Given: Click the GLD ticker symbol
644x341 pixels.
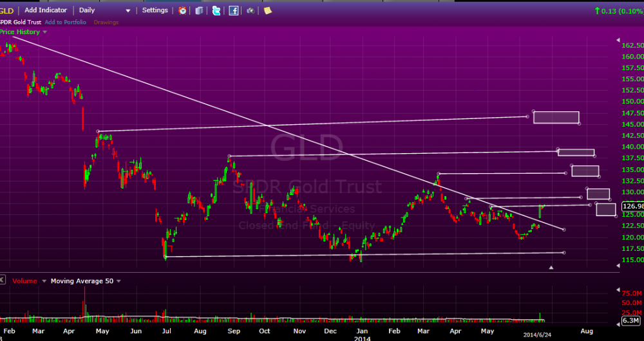Looking at the screenshot, I should (8, 10).
